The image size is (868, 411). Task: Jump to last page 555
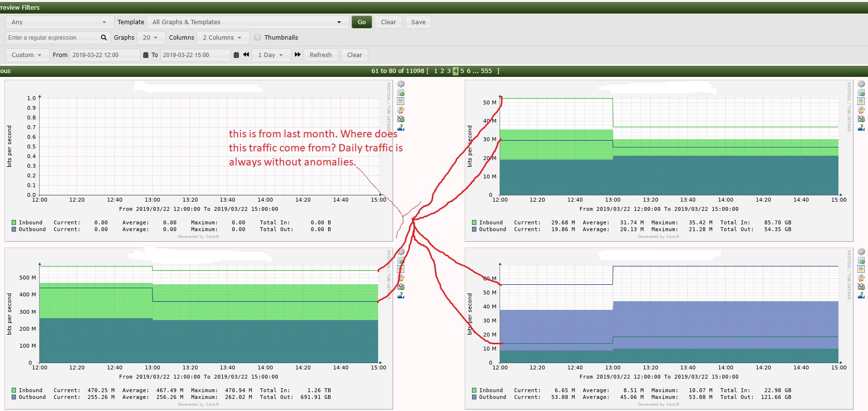487,71
